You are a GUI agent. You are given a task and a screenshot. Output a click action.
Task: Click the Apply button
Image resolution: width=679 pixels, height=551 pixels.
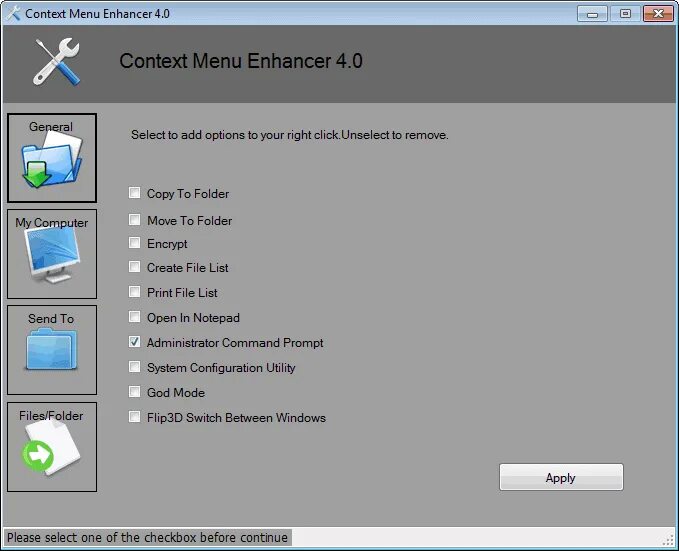pos(561,477)
